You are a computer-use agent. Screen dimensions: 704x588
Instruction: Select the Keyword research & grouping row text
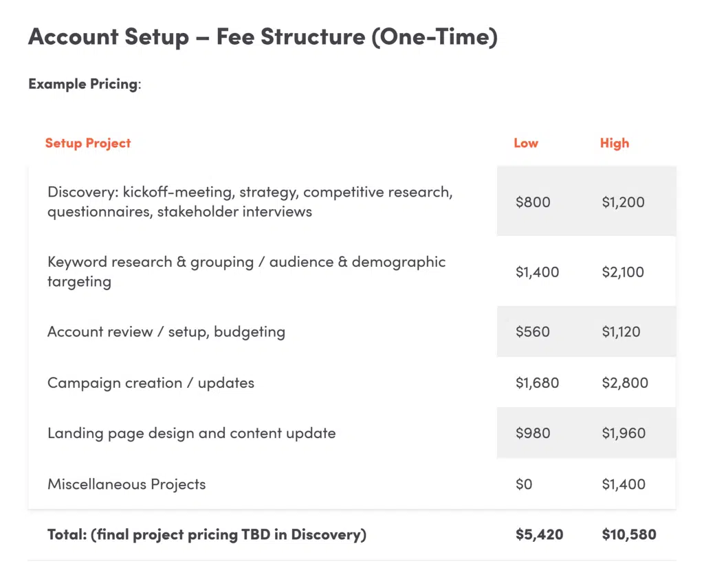coord(246,271)
